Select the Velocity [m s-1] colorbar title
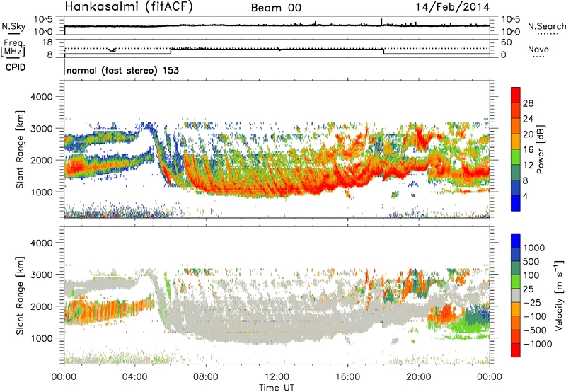This screenshot has height=392, width=566. click(x=559, y=295)
